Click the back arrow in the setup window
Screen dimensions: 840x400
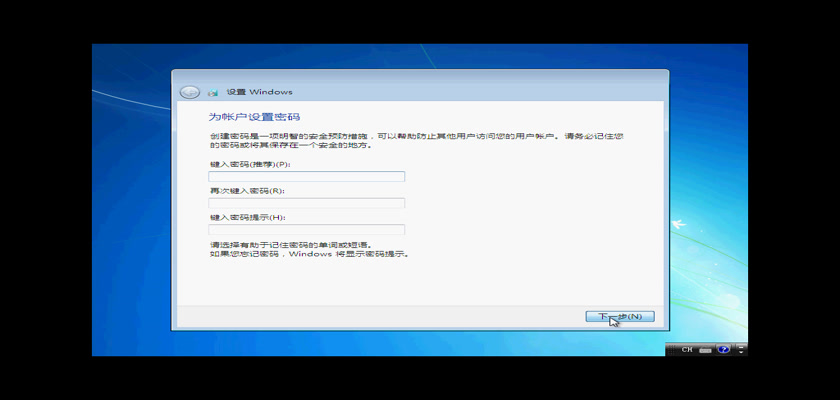189,92
